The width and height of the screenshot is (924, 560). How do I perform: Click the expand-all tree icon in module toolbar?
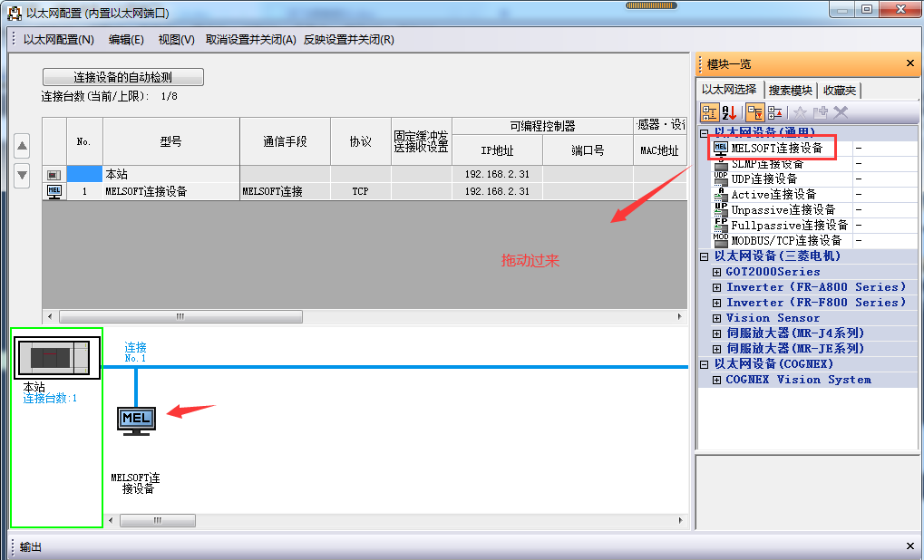(754, 111)
